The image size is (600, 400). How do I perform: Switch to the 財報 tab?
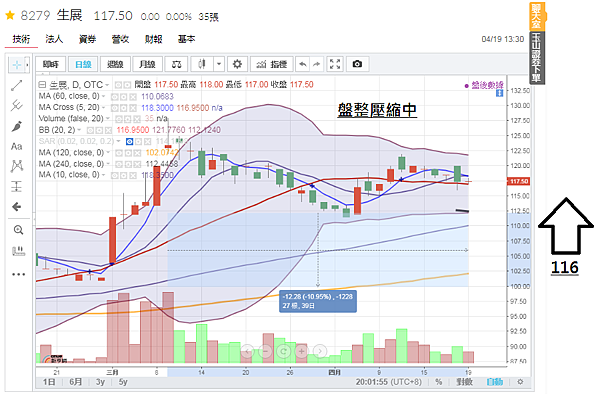pos(153,39)
